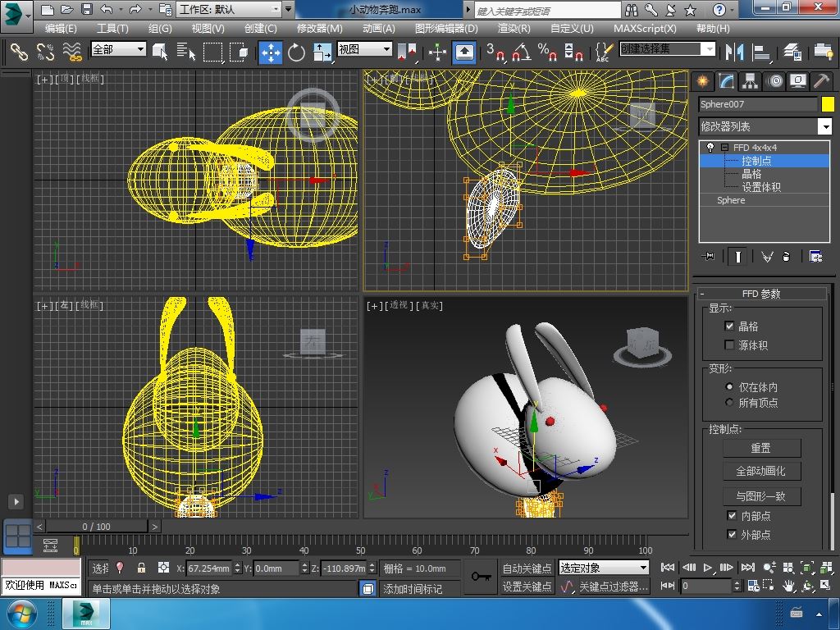
Task: Toggle FFD 4x4x4 modifier lightbulb
Action: [x=710, y=148]
